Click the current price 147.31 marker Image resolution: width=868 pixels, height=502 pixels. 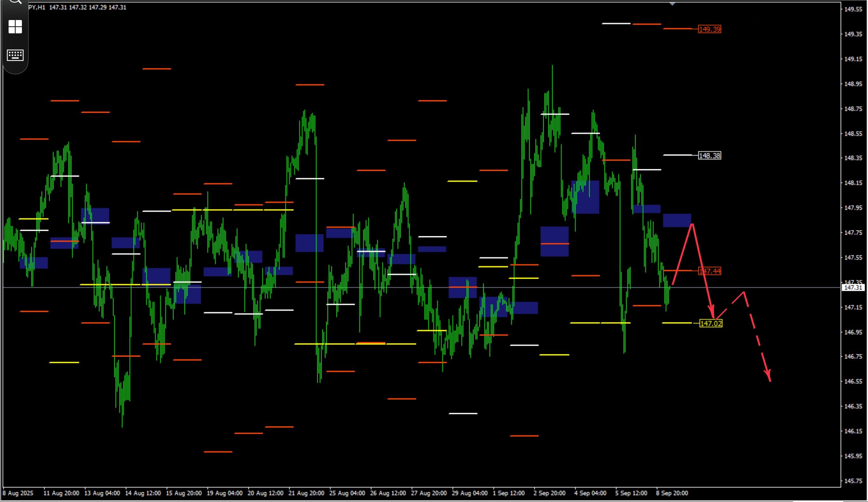853,287
